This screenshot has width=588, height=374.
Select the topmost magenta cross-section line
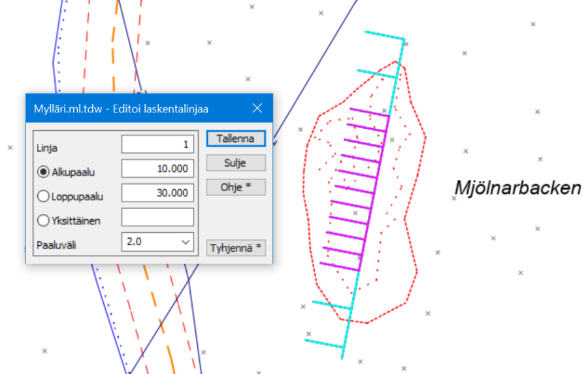[370, 112]
